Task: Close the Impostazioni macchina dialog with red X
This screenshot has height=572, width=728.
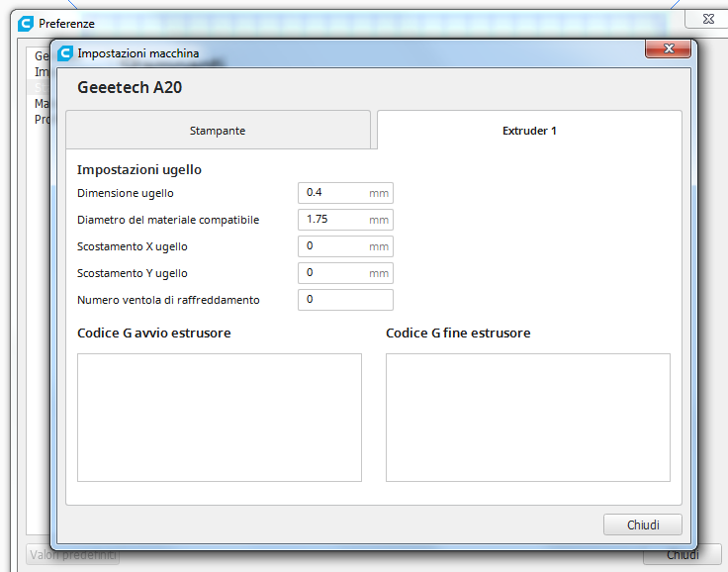Action: click(x=668, y=48)
